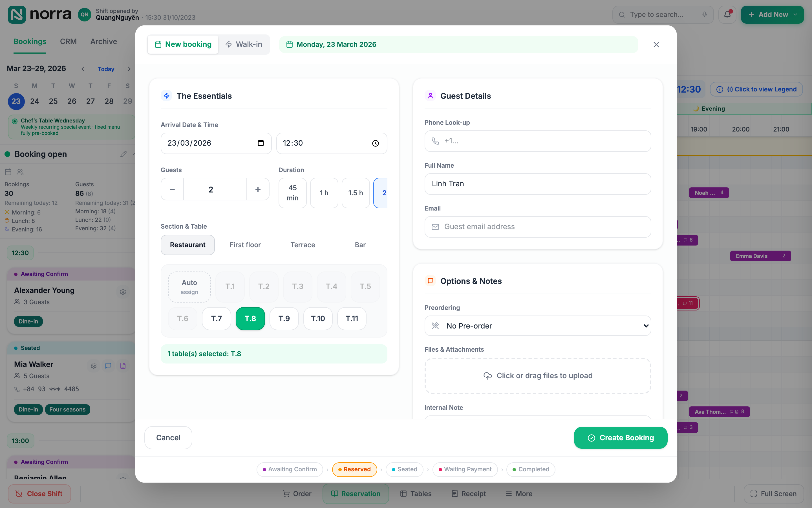Open the note icon on Mia Walker booking
Viewport: 812px width, 508px height.
pos(108,365)
